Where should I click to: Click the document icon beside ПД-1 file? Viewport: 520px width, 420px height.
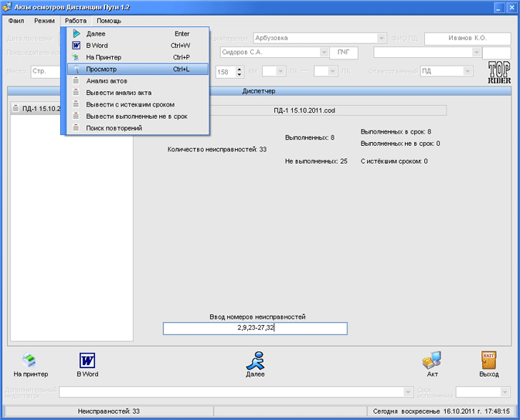pos(15,108)
